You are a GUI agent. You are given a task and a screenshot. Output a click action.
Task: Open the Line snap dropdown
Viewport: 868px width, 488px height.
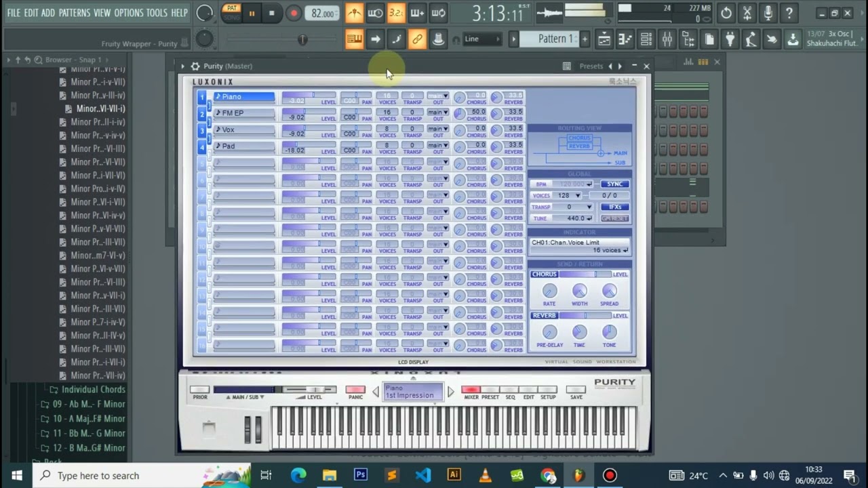(x=481, y=39)
